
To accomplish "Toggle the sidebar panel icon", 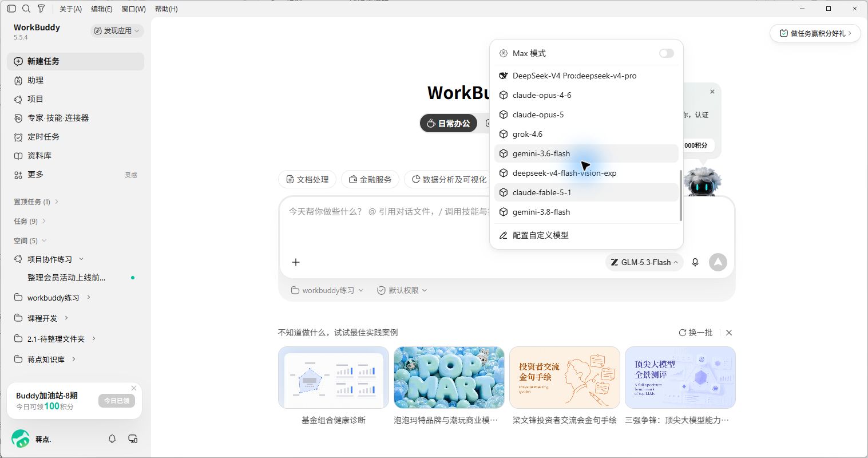I will [11, 9].
